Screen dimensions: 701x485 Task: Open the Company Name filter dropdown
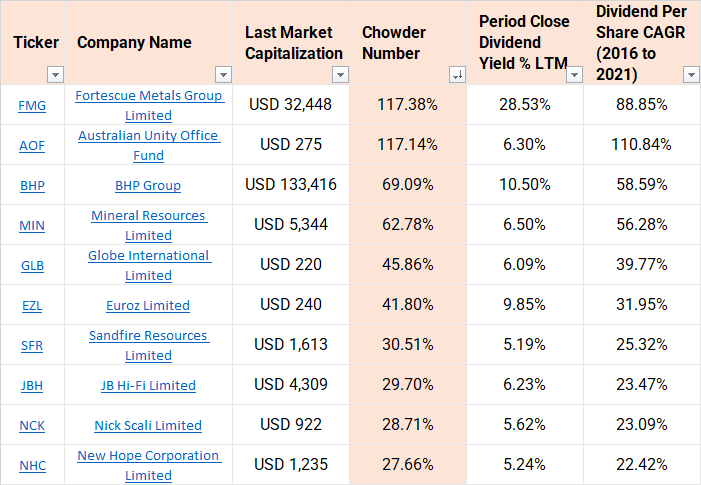click(x=223, y=75)
